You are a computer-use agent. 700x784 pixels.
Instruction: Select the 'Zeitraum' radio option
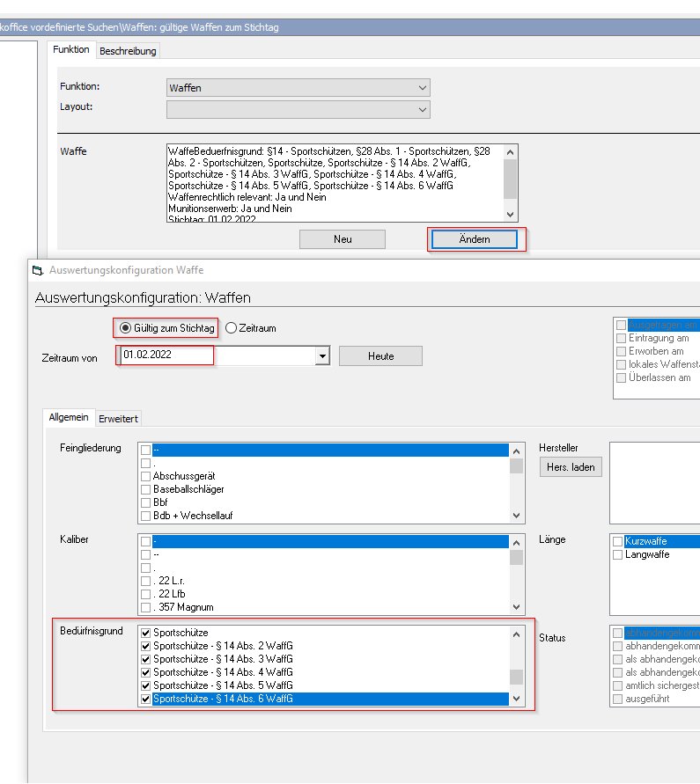[x=232, y=328]
